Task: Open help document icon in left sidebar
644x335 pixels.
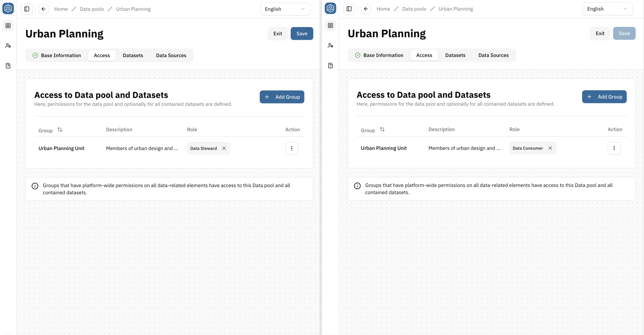Action: pyautogui.click(x=8, y=66)
